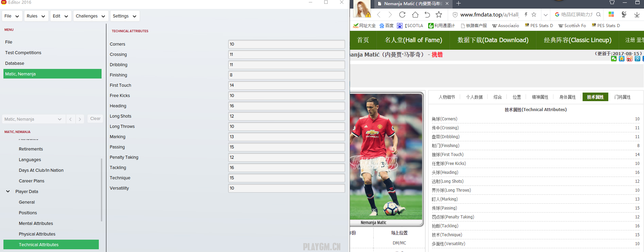The image size is (644, 252).
Task: Open the Classic Lineup navigation item
Action: [x=577, y=40]
